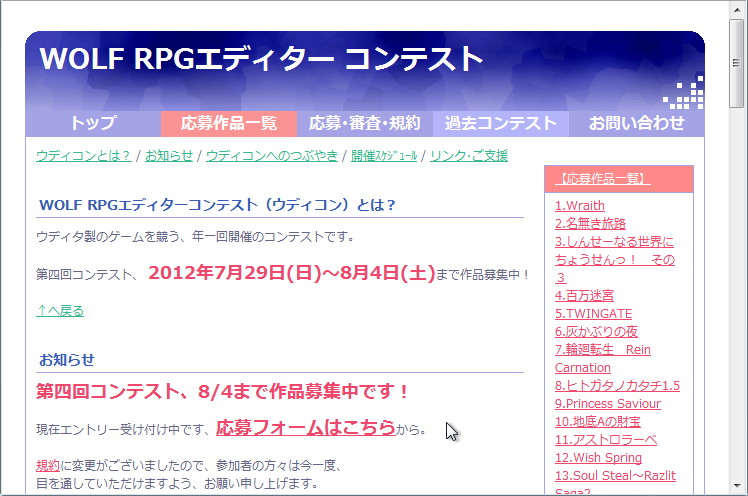Switch to the 過去コンテスト tab

tap(501, 124)
